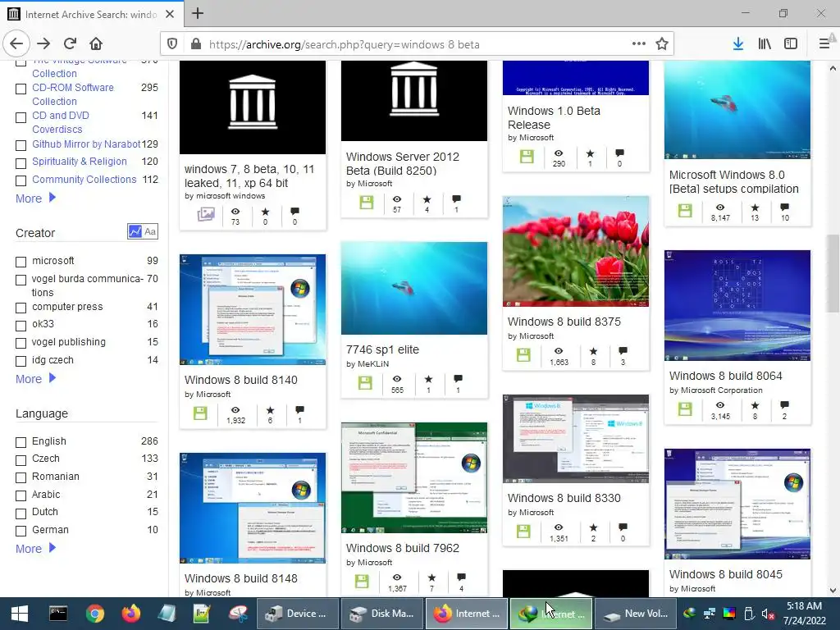Open Windows 1.0 Beta Release title link
The width and height of the screenshot is (840, 630).
pyautogui.click(x=554, y=118)
